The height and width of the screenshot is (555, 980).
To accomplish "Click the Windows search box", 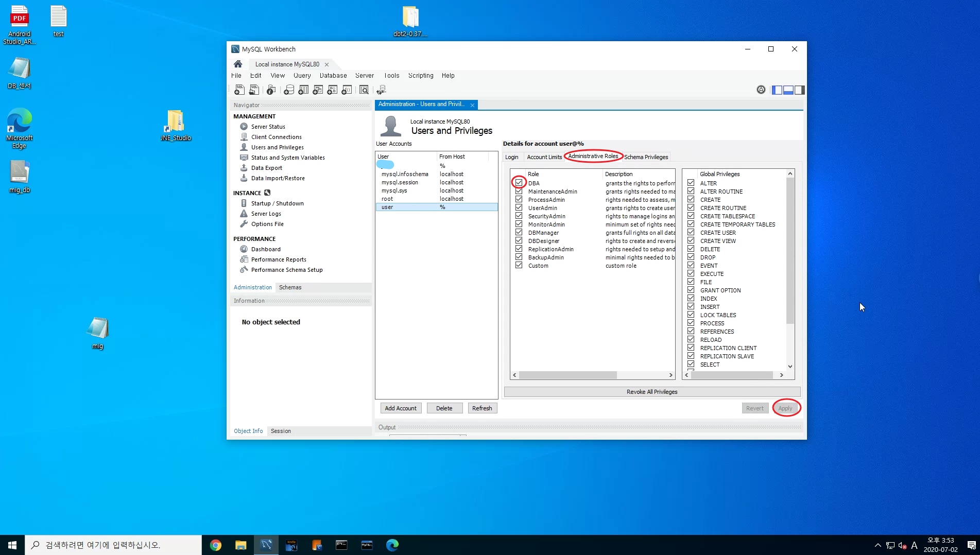I will click(113, 545).
